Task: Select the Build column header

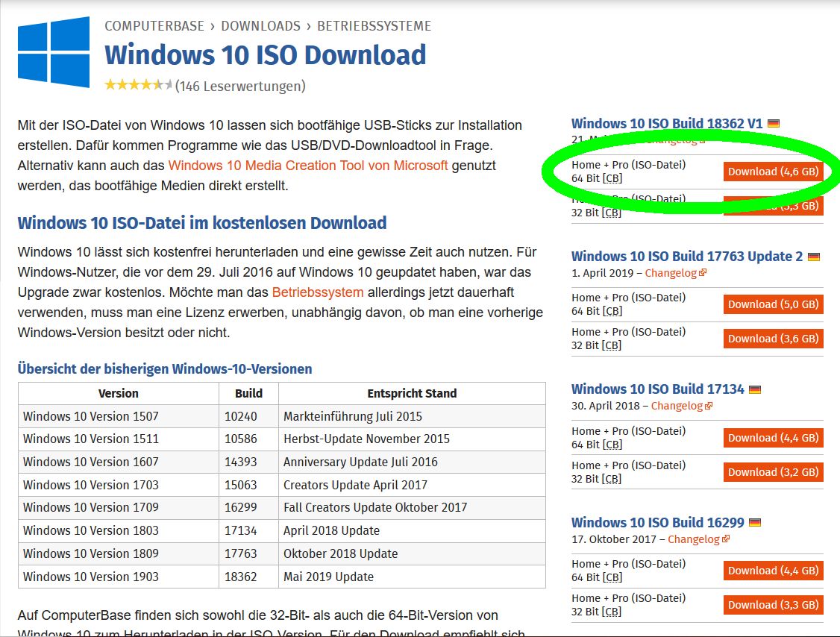Action: [248, 393]
